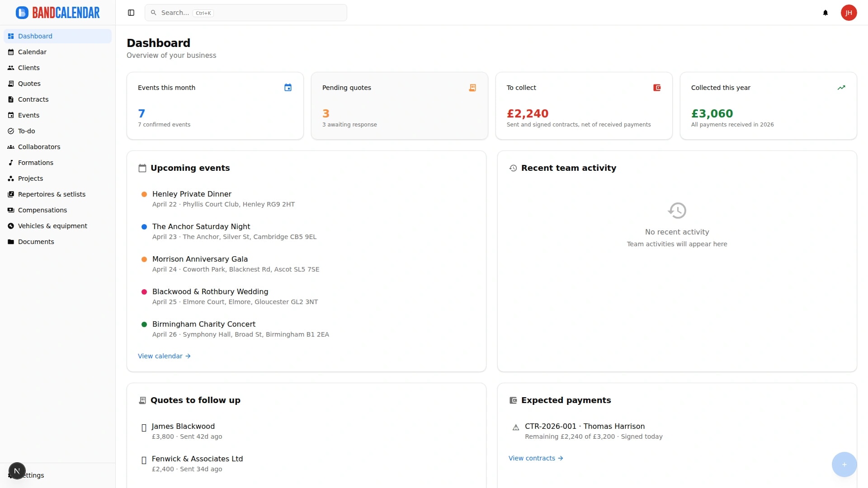Click the round N badge at bottom left
The width and height of the screenshot is (868, 488).
click(17, 471)
